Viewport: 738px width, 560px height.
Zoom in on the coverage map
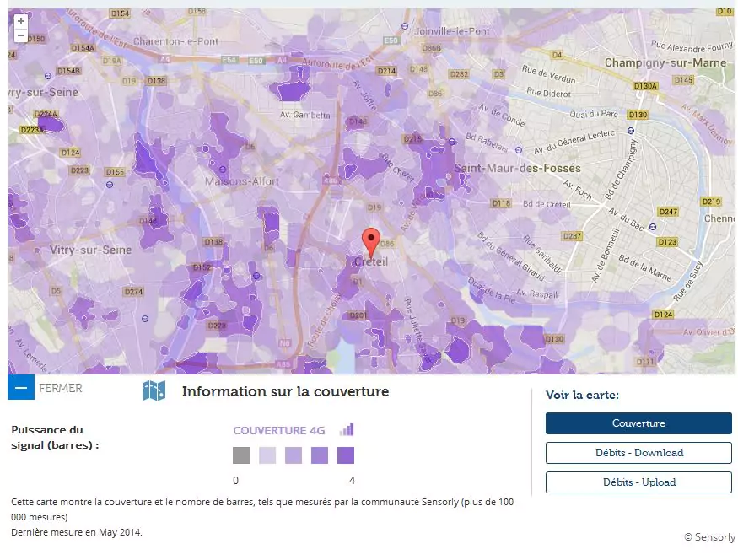(21, 21)
